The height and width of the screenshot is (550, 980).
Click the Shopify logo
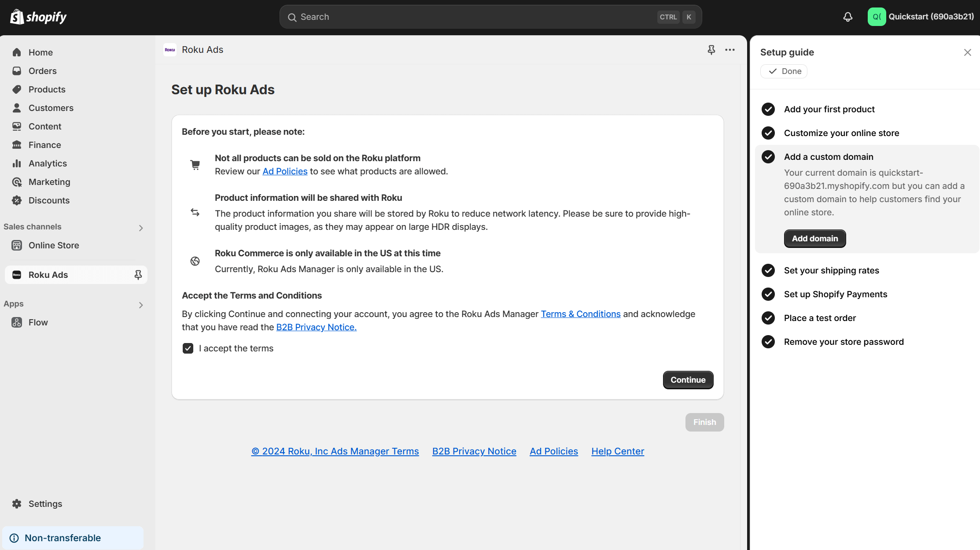[x=38, y=17]
